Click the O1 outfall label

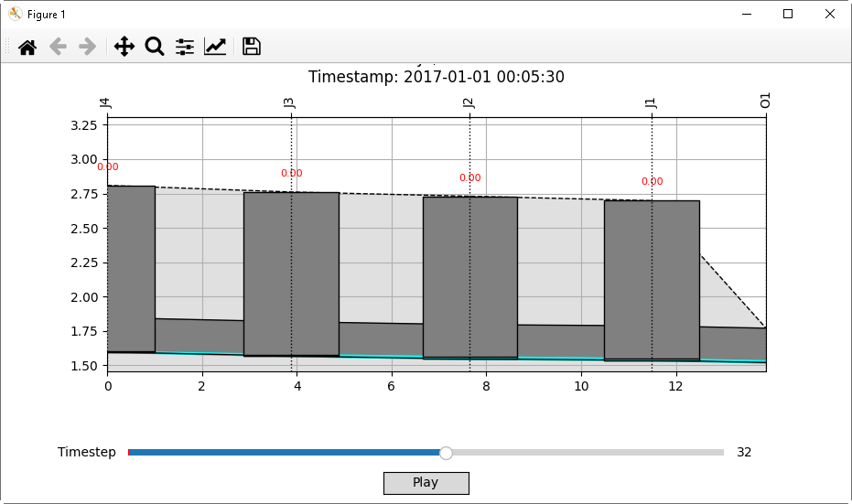[x=766, y=101]
